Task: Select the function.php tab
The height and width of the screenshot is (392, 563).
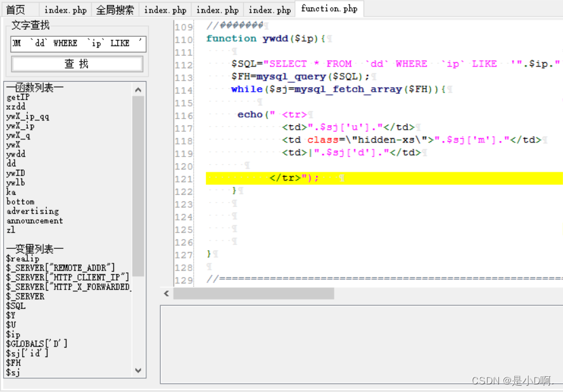Action: tap(329, 9)
